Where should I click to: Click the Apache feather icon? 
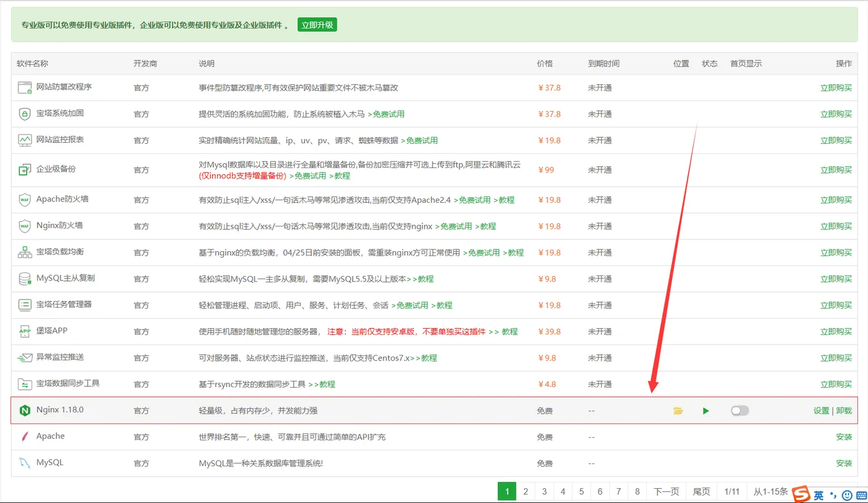(25, 437)
